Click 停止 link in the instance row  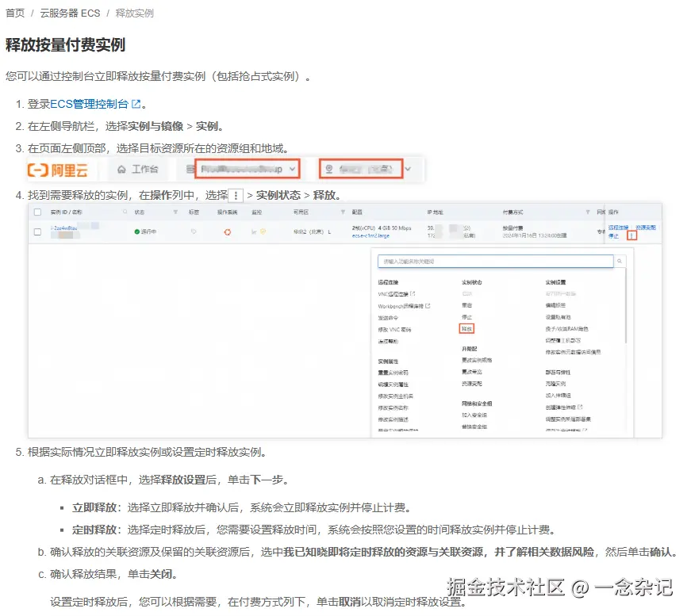[x=613, y=236]
